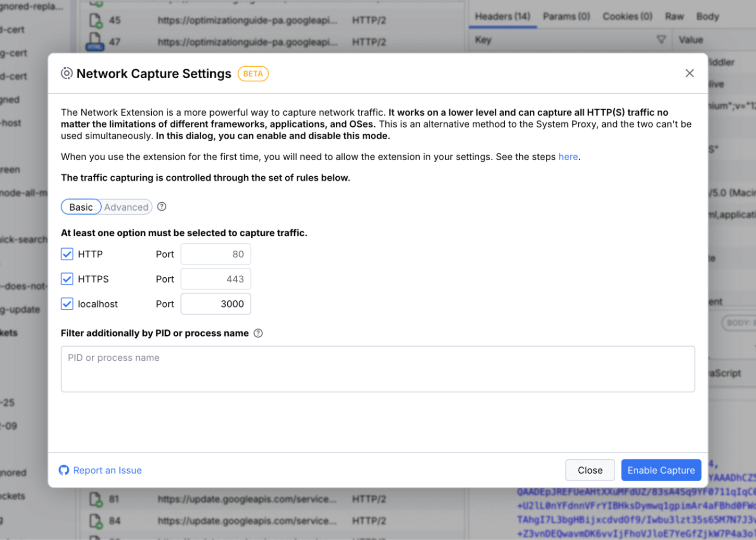Screen dimensions: 756x540
Task: Click session icon for row 45
Action: click(x=95, y=20)
